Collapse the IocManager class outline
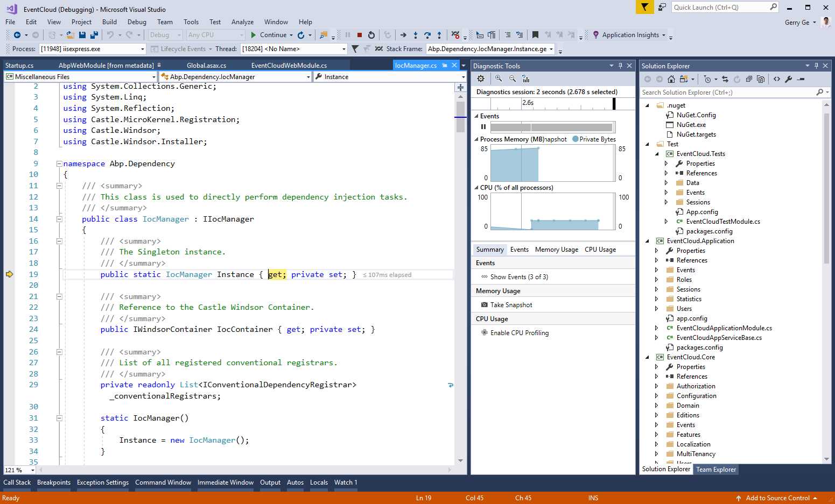835x504 pixels. pos(59,219)
